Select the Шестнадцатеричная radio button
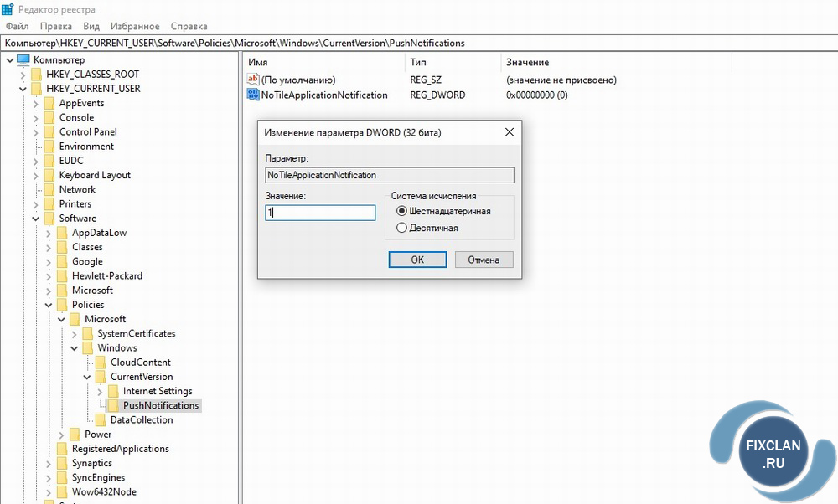 point(401,212)
